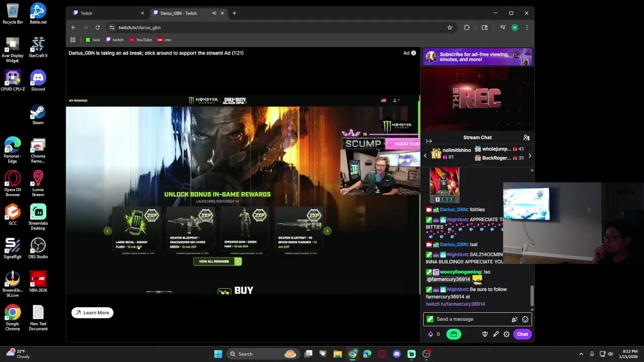
Task: Open the channel points rewards button
Action: 454,334
